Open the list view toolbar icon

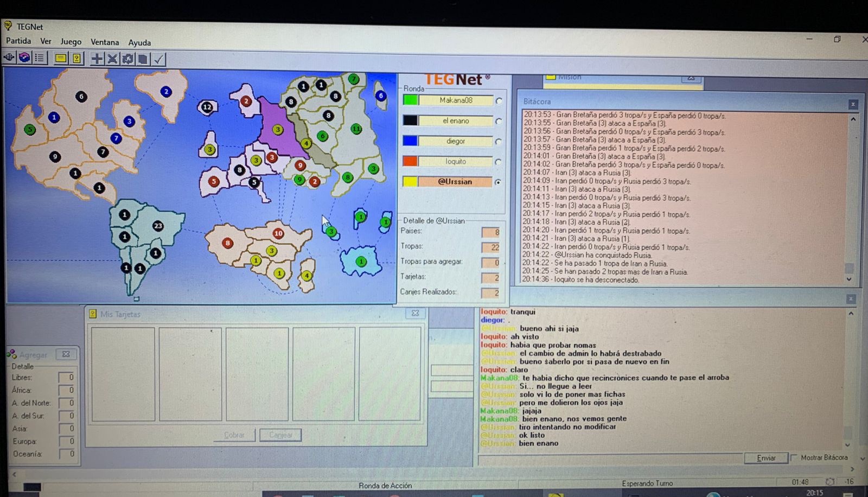40,58
